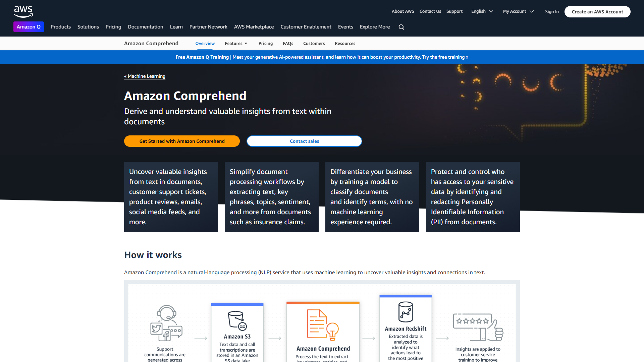The image size is (644, 362).
Task: Open the Machine Learning breadcrumb link
Action: [145, 76]
